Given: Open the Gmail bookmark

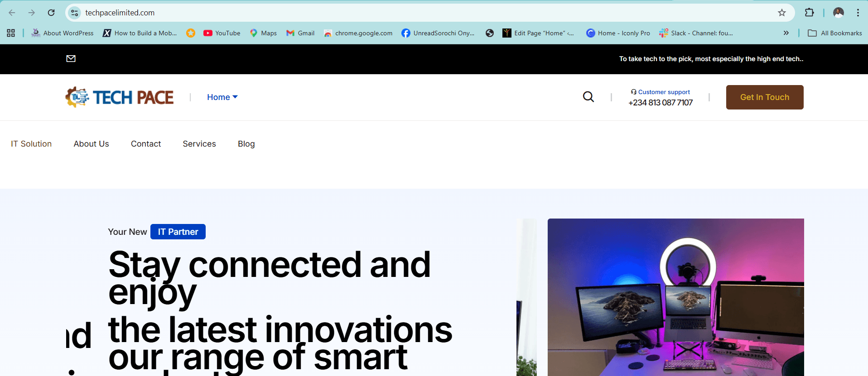Looking at the screenshot, I should coord(300,33).
